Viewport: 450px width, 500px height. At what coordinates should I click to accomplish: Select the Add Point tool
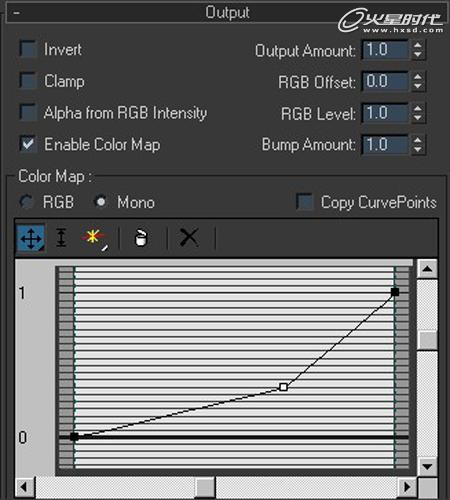(x=95, y=238)
